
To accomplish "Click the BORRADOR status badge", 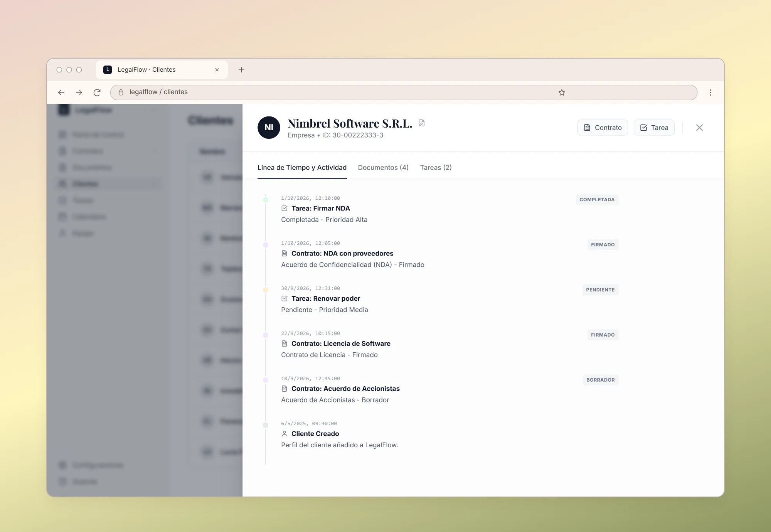I will click(x=601, y=380).
